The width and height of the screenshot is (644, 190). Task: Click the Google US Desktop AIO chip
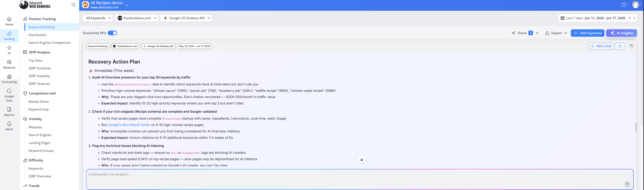[x=158, y=46]
